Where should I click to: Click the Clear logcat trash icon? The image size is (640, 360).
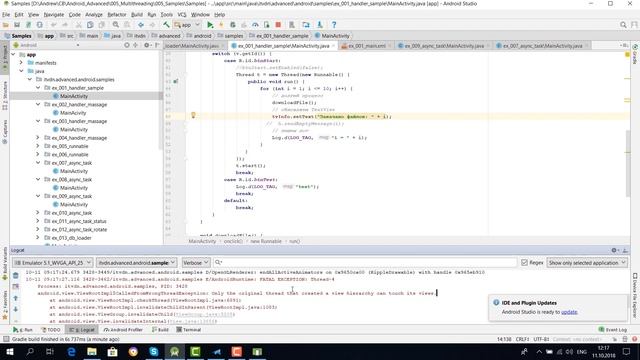[16, 276]
